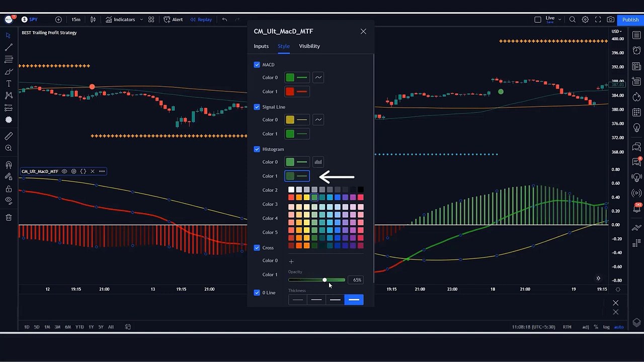Open symbol search magnifier in top right
This screenshot has width=644, height=362.
click(573, 20)
